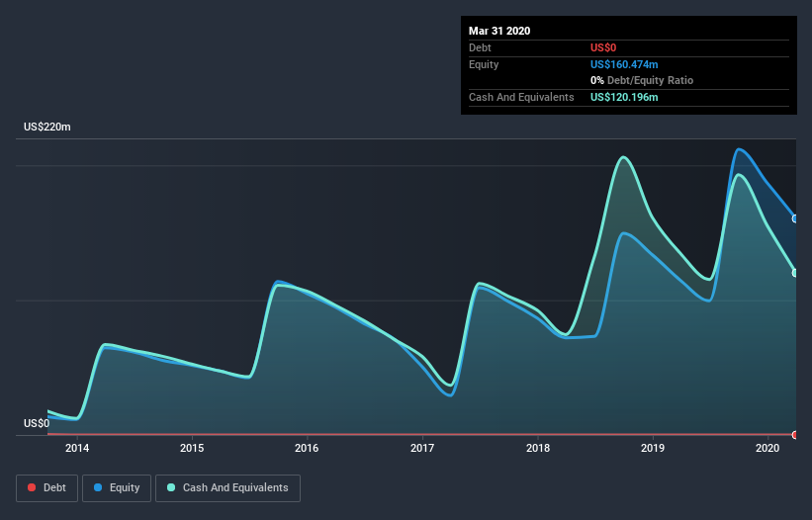This screenshot has height=520, width=812.
Task: Click the 2015 axis label
Action: pos(192,448)
